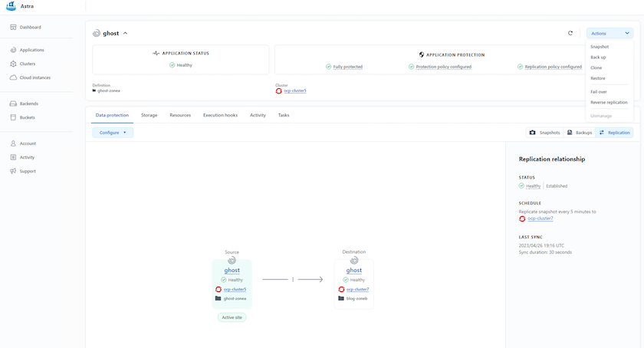
Task: Click the Backups icon
Action: tap(570, 133)
